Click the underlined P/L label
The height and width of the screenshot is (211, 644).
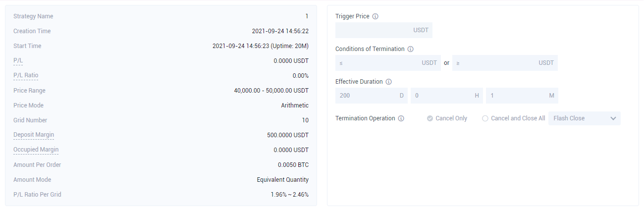point(18,61)
